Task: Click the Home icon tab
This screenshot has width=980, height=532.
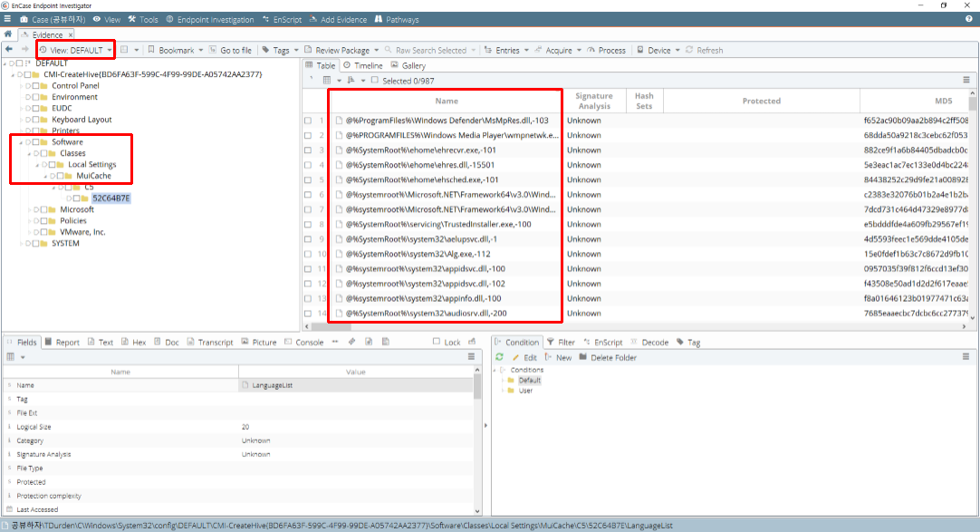Action: pyautogui.click(x=8, y=34)
